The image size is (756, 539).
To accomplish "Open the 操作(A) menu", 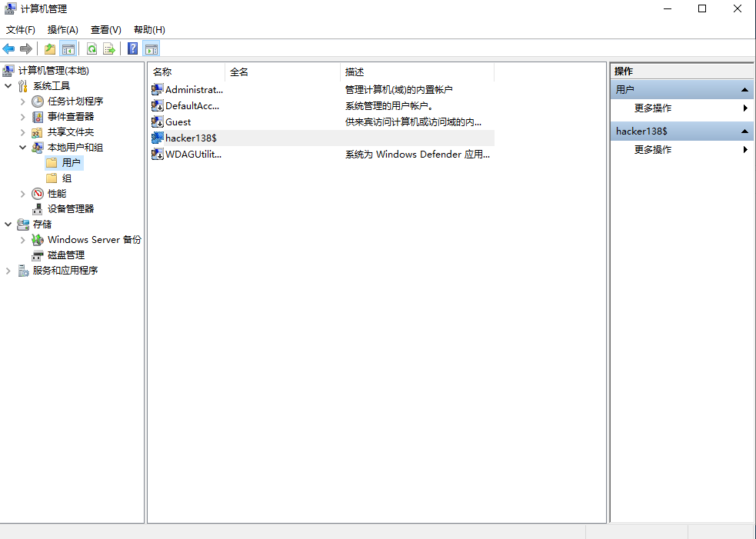I will [x=62, y=30].
